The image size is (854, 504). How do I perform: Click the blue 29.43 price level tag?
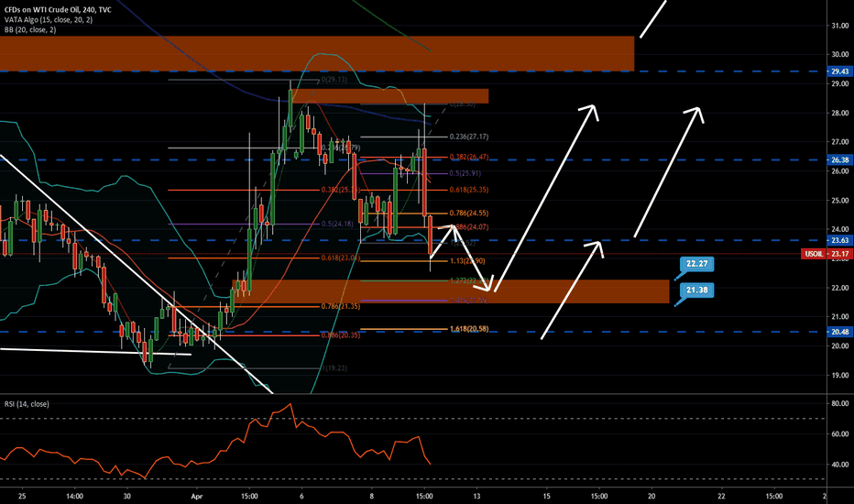(839, 71)
